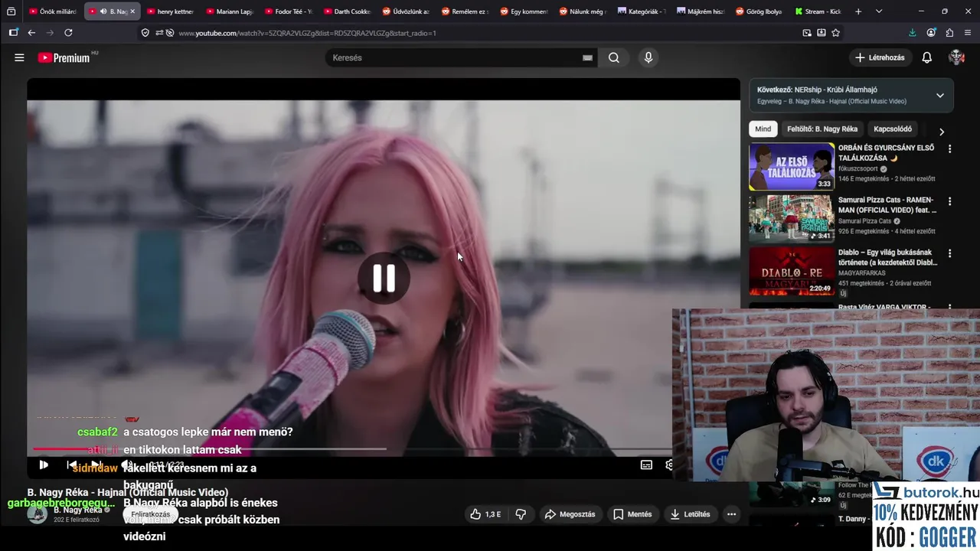Screen dimensions: 980x551
Task: Open the browser application menu
Action: (968, 33)
